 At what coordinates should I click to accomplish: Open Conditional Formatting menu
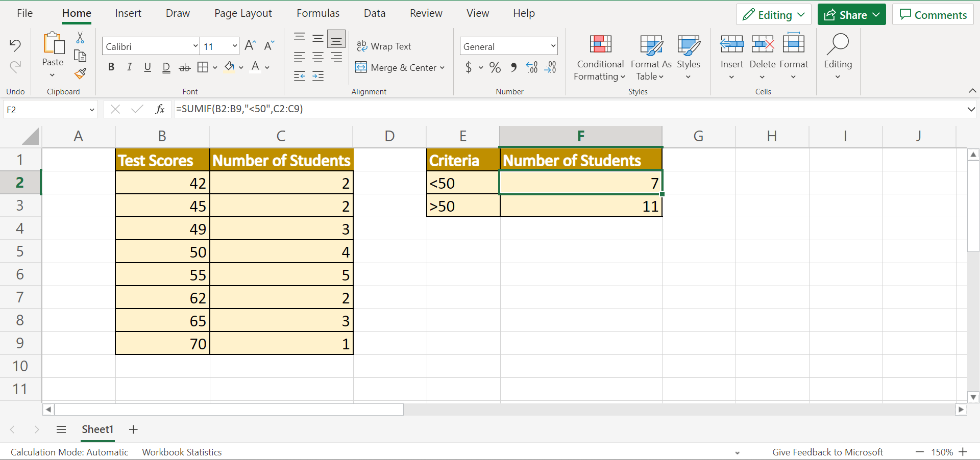pos(600,57)
